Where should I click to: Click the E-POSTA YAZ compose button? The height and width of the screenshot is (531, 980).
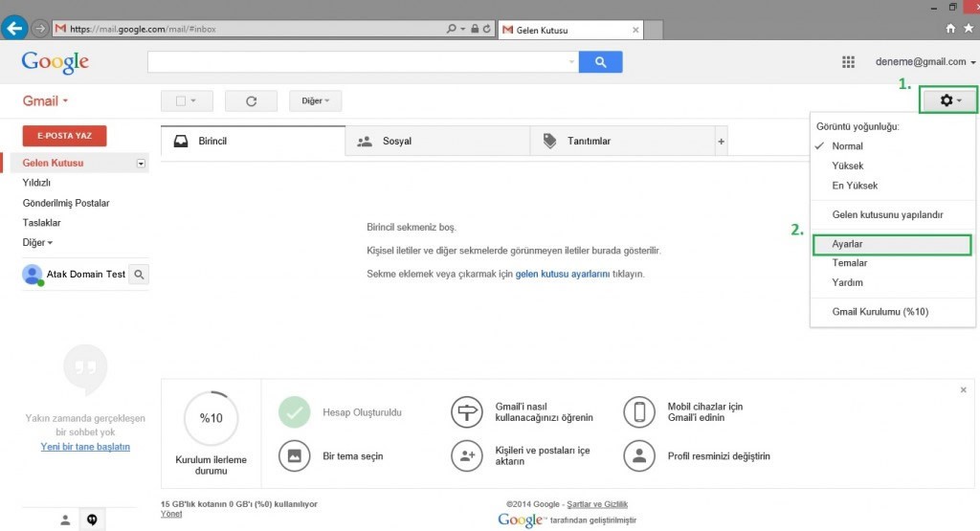(x=64, y=136)
